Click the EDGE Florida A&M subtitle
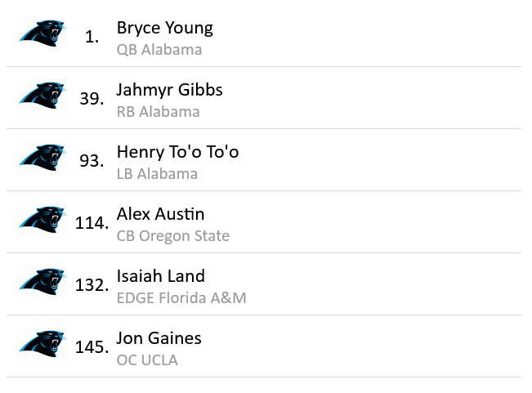Screen dimensions: 532x393 point(181,298)
